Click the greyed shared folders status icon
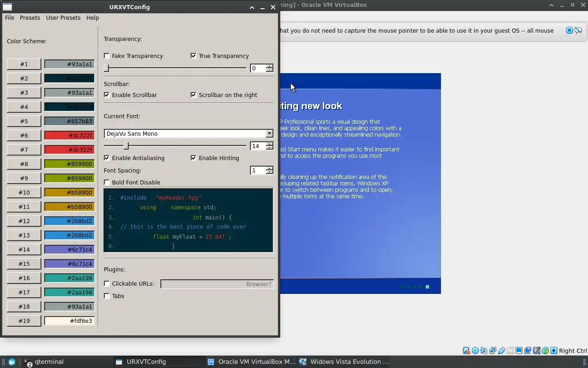 pyautogui.click(x=510, y=351)
